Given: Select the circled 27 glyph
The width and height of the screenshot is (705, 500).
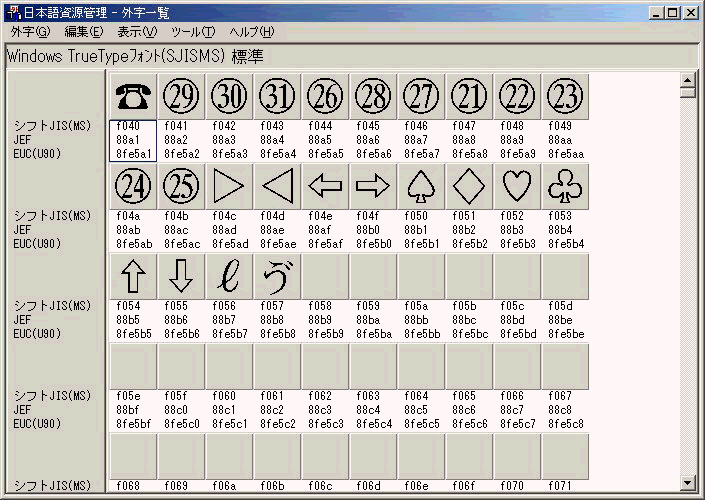Looking at the screenshot, I should coord(421,97).
